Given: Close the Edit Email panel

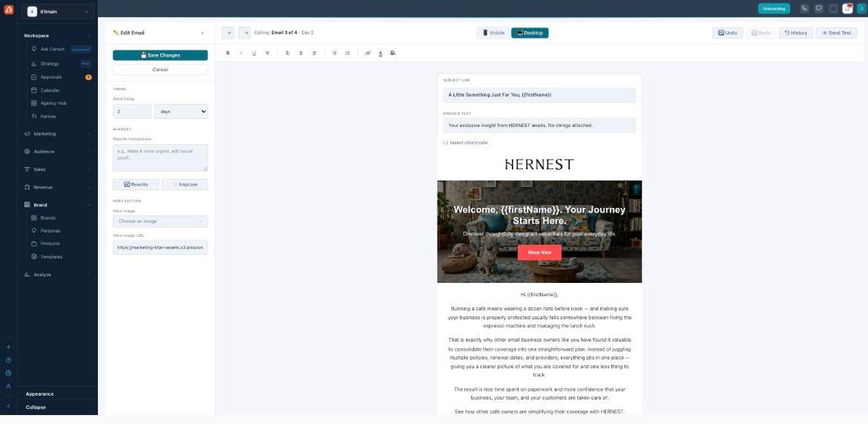Looking at the screenshot, I should pos(202,33).
